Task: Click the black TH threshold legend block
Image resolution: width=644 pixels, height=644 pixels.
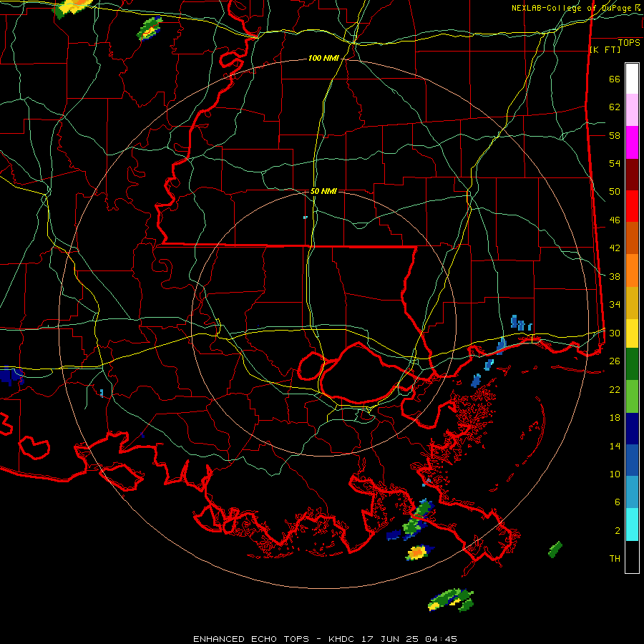Action: [632, 557]
